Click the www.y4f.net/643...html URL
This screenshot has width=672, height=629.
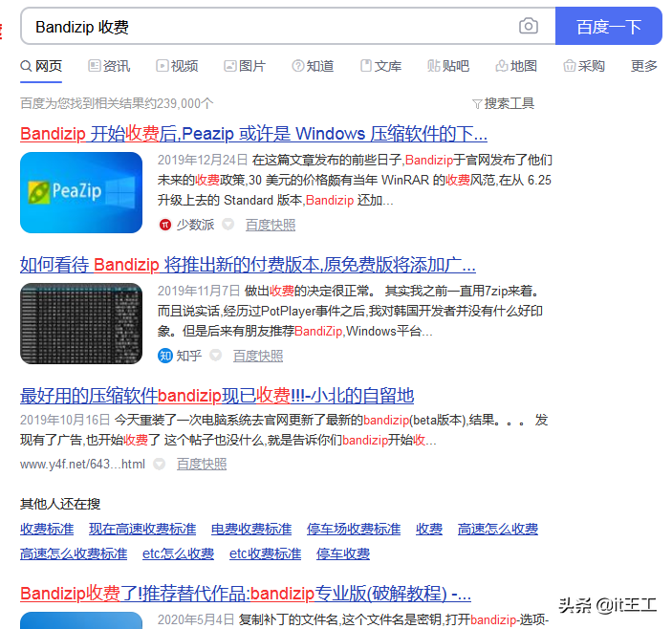point(82,464)
